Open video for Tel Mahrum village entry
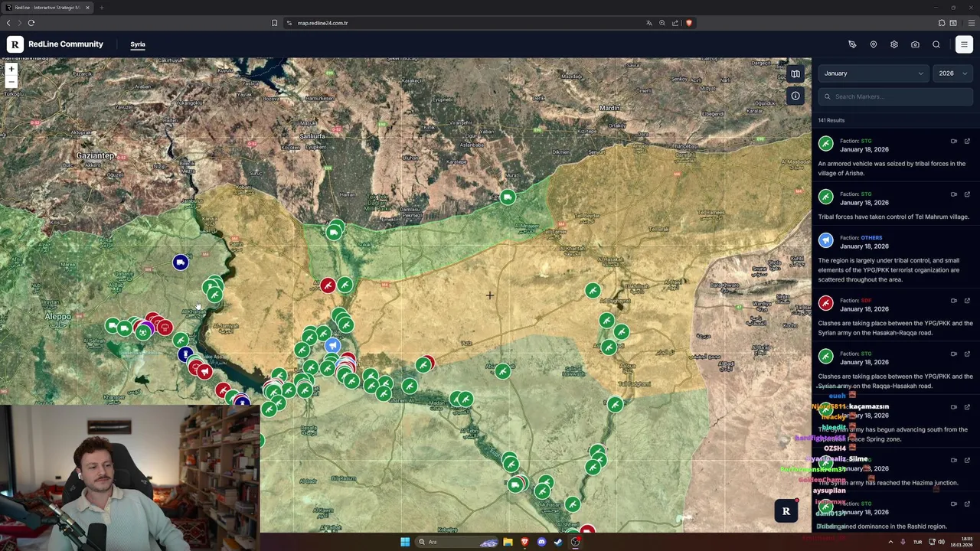The image size is (980, 551). pos(954,194)
